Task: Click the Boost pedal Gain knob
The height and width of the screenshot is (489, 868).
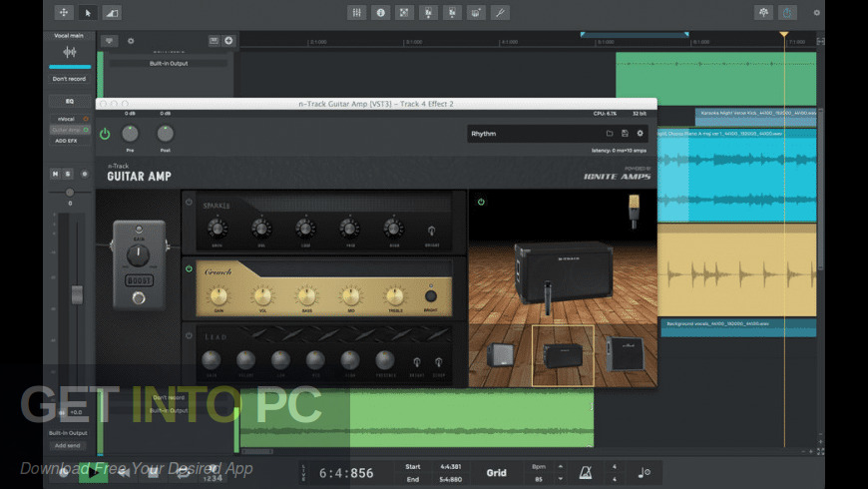Action: pos(138,255)
